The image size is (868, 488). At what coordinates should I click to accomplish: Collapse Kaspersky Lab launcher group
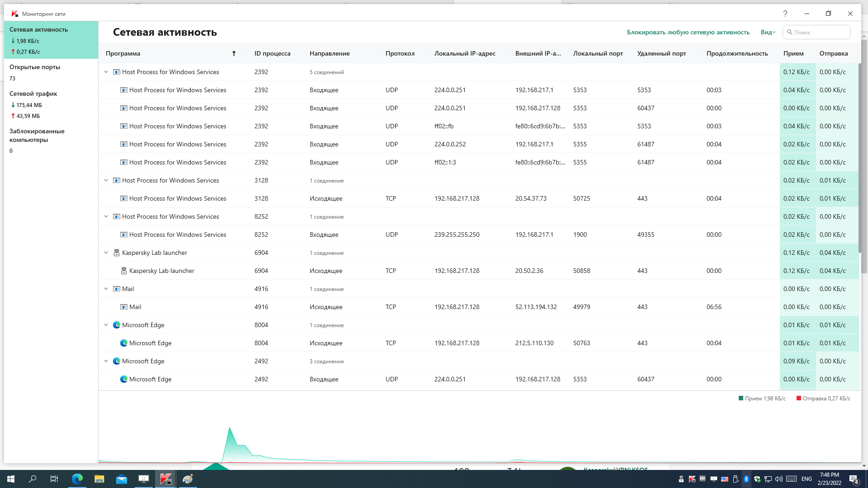(x=106, y=253)
